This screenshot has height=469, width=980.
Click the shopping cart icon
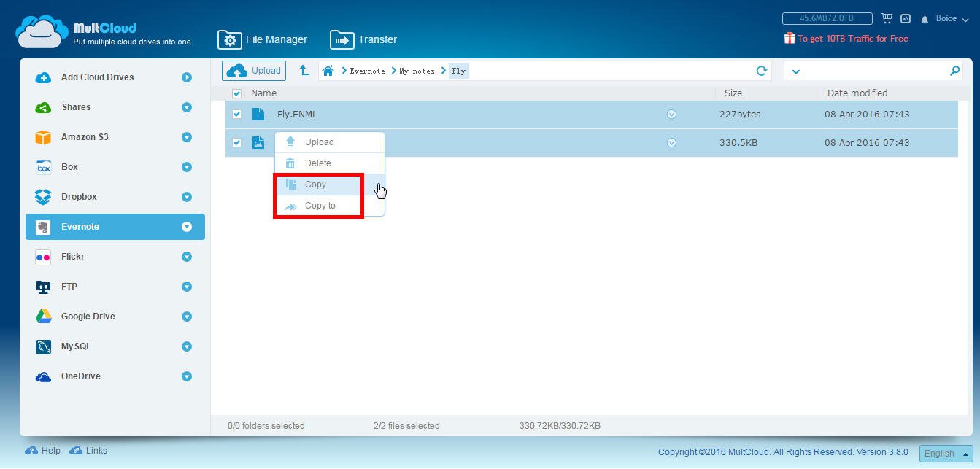887,18
